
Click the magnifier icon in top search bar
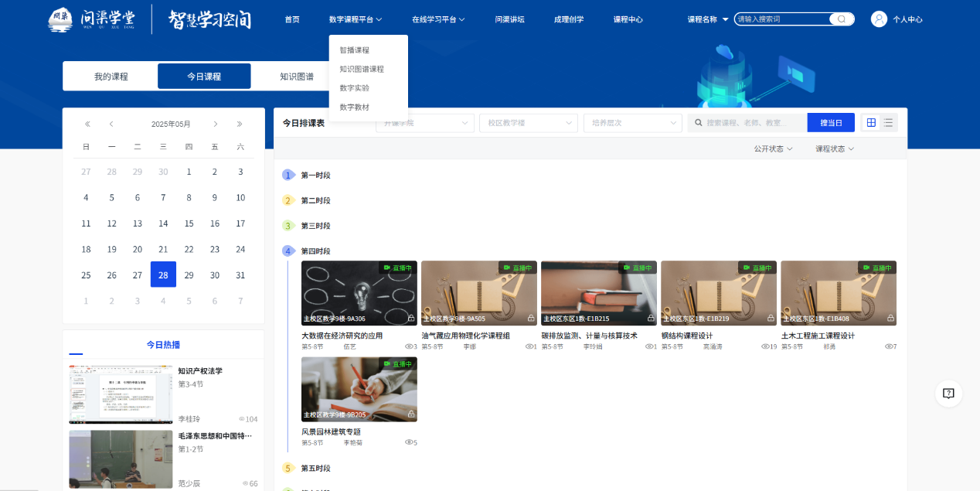click(841, 19)
